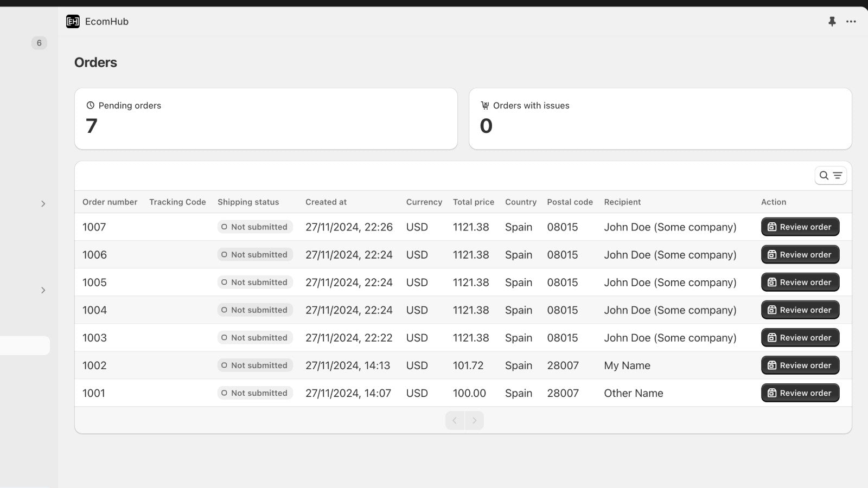Review order 1002 for My Name

pos(800,365)
